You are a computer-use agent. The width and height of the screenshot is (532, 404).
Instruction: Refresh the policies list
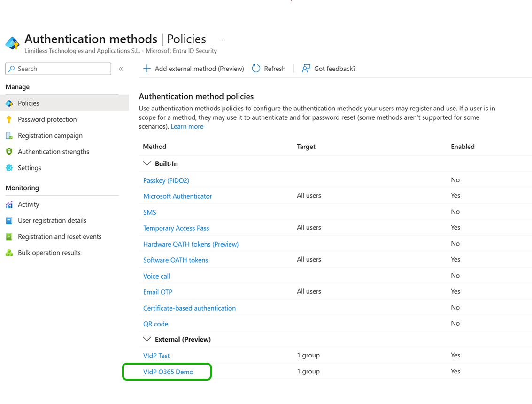269,69
